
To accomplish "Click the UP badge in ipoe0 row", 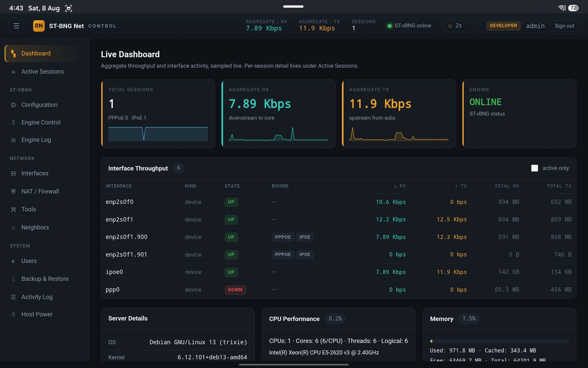I will [231, 272].
